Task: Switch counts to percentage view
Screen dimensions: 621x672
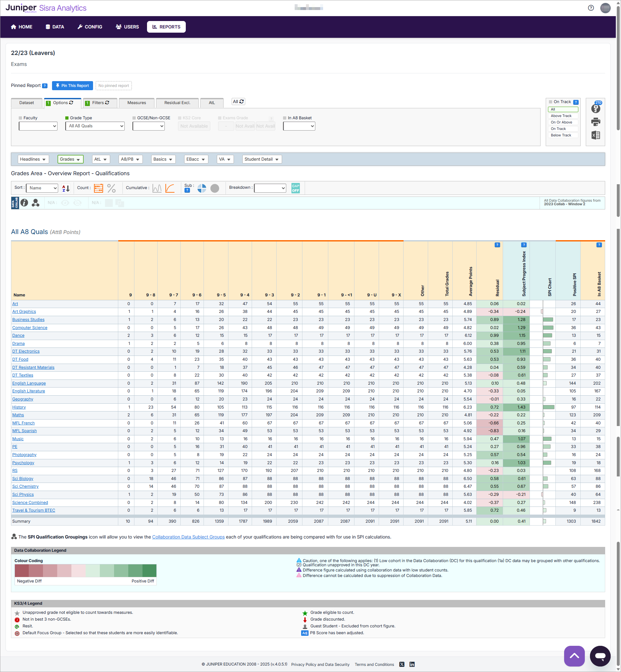Action: pos(111,188)
